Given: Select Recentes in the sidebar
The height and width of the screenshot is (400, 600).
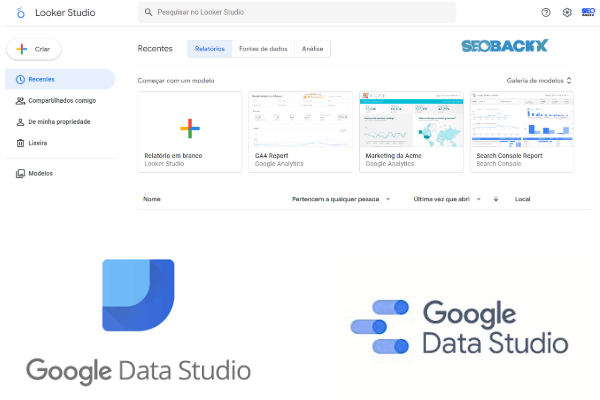Looking at the screenshot, I should [60, 79].
